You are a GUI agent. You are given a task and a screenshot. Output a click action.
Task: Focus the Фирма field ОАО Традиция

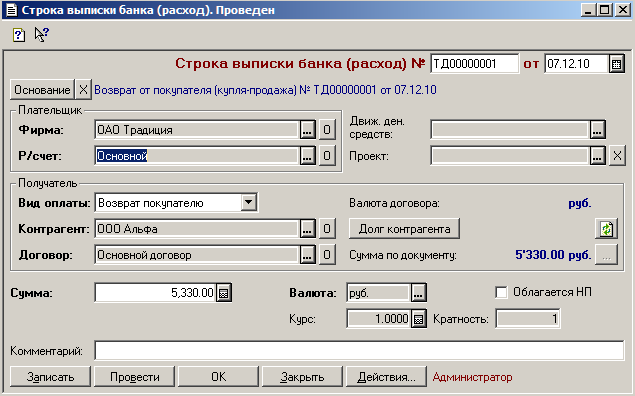click(x=197, y=130)
